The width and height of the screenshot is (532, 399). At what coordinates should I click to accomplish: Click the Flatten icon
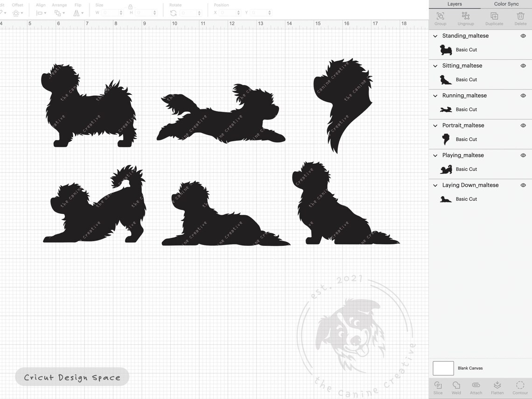click(497, 387)
